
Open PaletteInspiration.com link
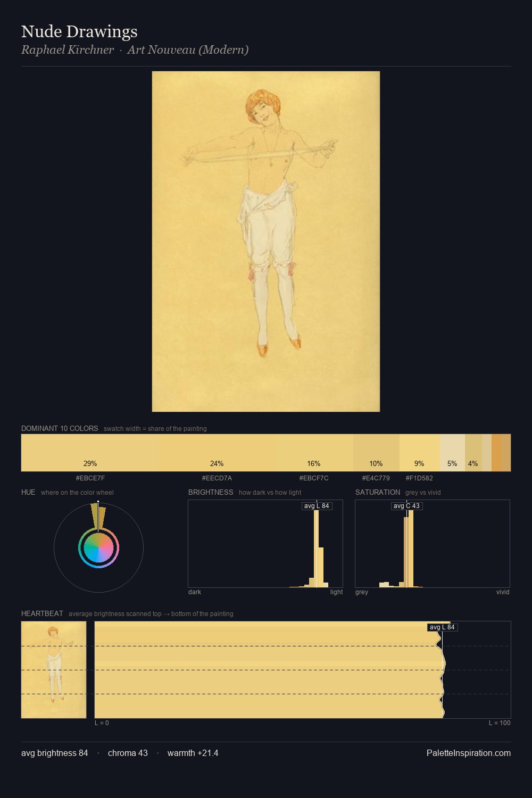click(469, 753)
